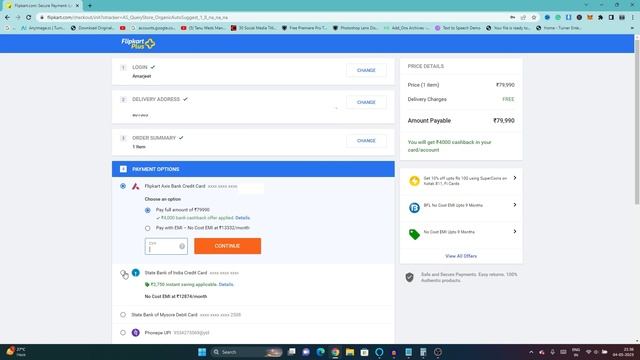The width and height of the screenshot is (640, 360).
Task: Click the Axis Bank logo icon
Action: coord(136,187)
